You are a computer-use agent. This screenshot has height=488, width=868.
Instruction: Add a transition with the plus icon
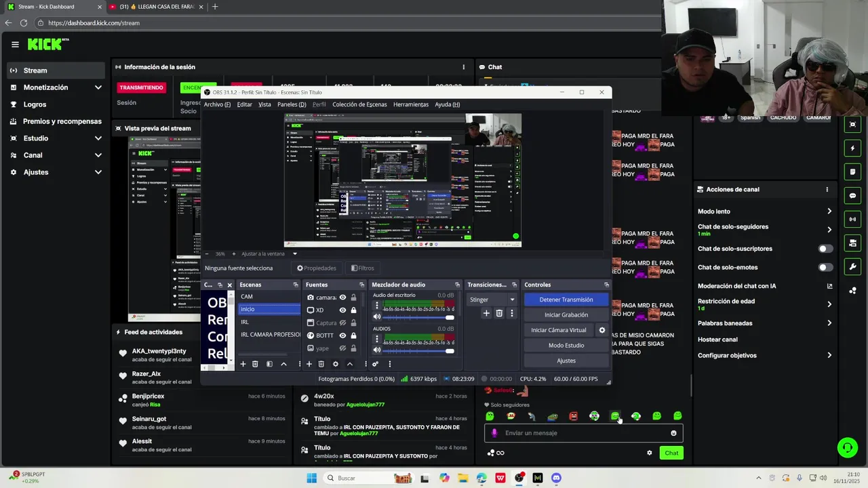tap(486, 313)
